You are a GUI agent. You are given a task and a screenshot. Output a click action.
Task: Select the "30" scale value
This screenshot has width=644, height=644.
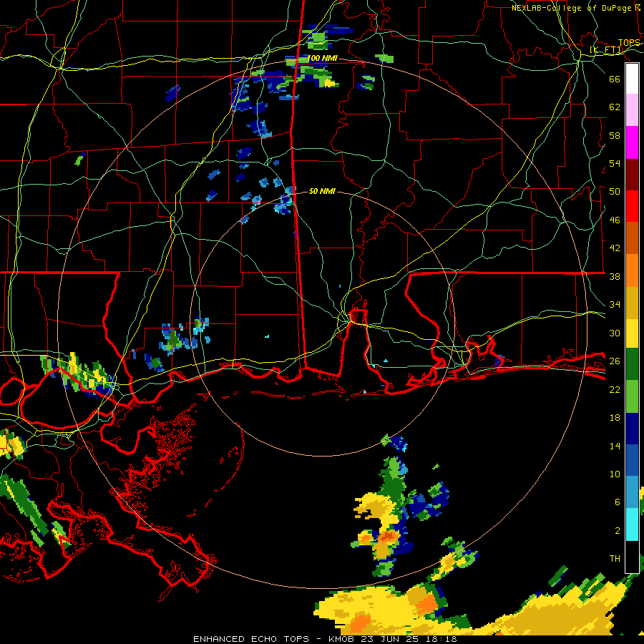615,333
